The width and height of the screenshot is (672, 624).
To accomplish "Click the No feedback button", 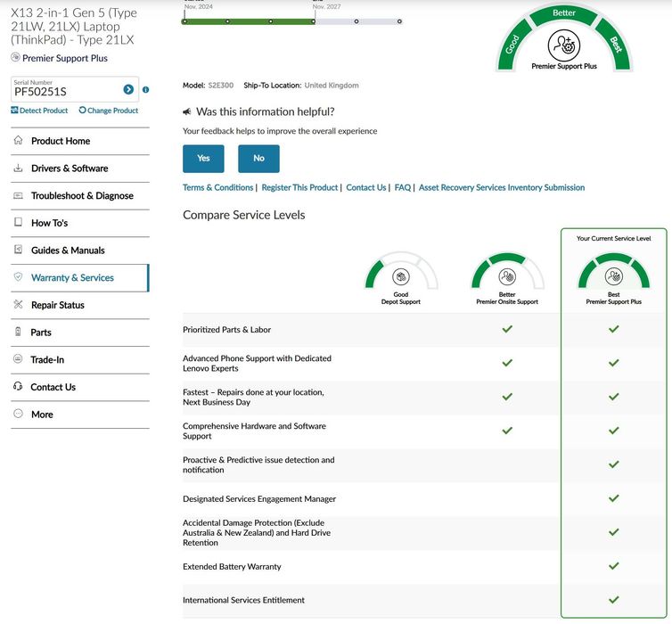I will (x=258, y=159).
